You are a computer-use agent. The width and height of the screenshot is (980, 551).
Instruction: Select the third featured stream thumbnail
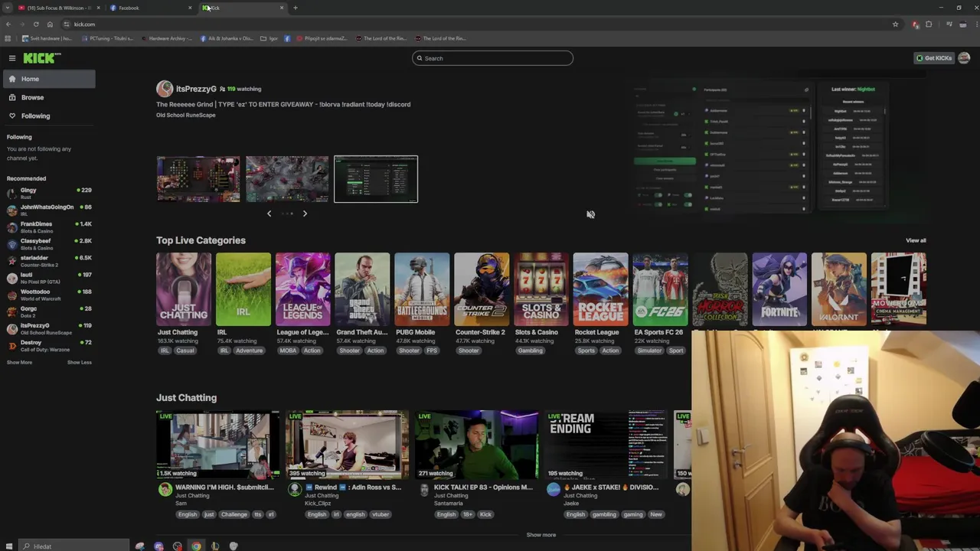point(376,179)
